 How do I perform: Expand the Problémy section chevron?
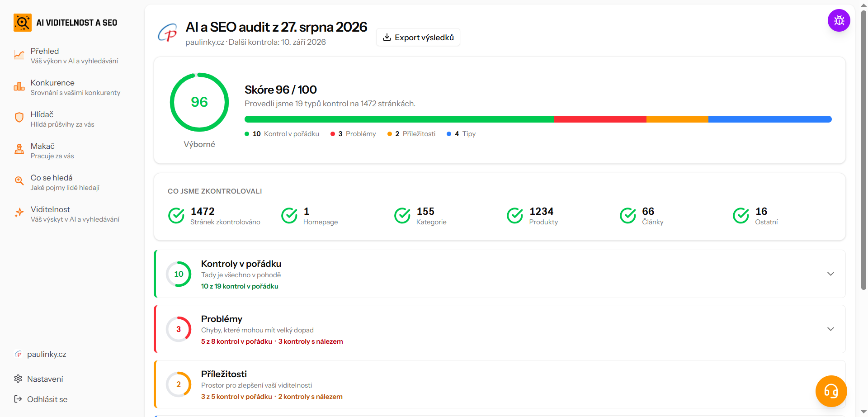click(830, 329)
